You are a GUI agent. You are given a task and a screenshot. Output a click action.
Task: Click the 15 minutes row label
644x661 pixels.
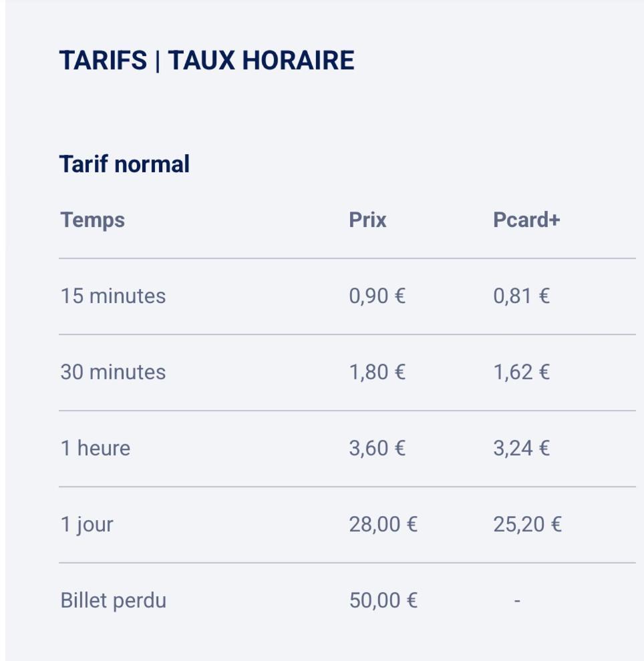[x=113, y=296]
